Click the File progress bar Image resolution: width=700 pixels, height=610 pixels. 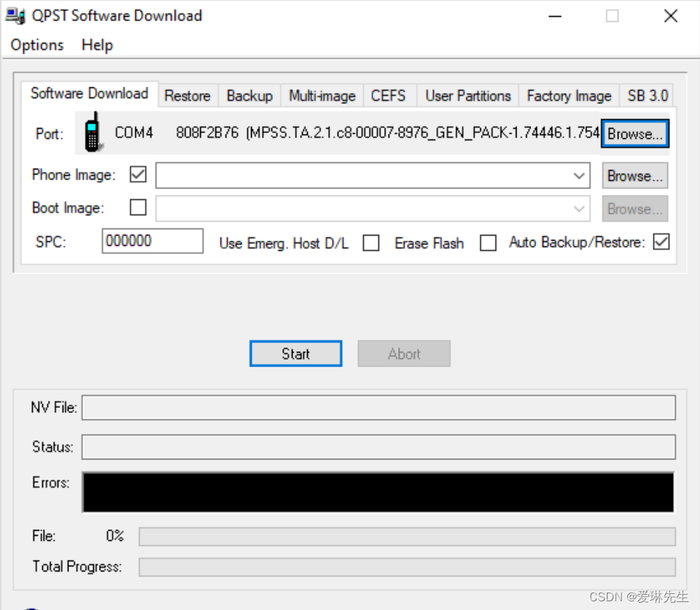(407, 537)
